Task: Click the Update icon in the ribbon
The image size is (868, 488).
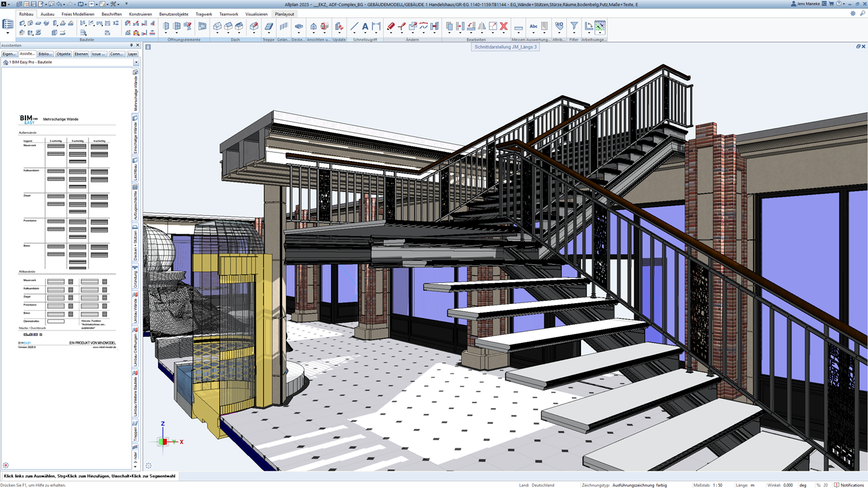Action: (339, 27)
